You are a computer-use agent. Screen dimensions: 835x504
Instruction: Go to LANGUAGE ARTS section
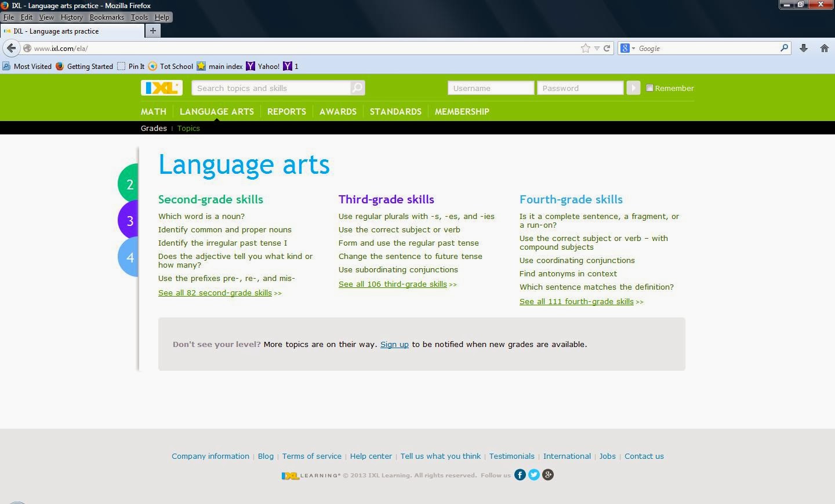coord(217,111)
